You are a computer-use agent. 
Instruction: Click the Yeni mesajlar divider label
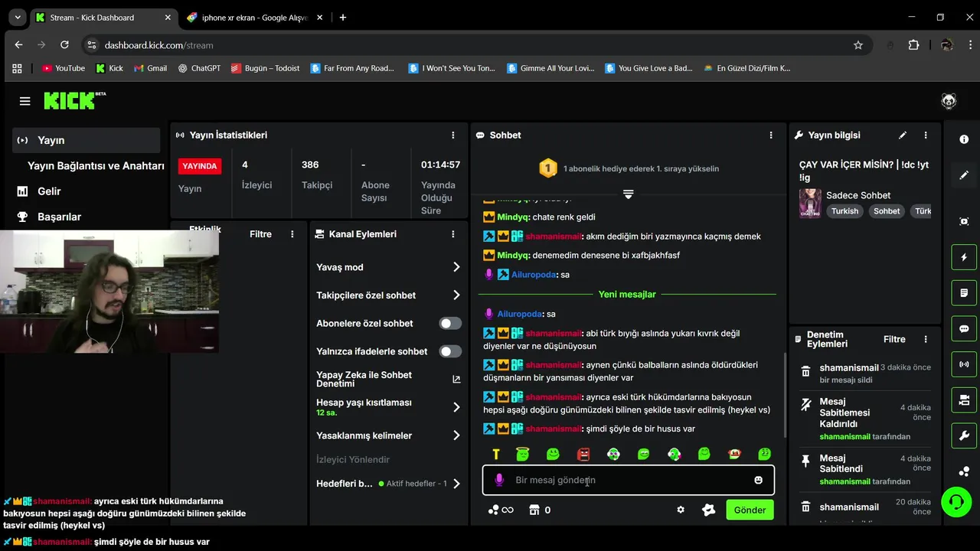627,294
